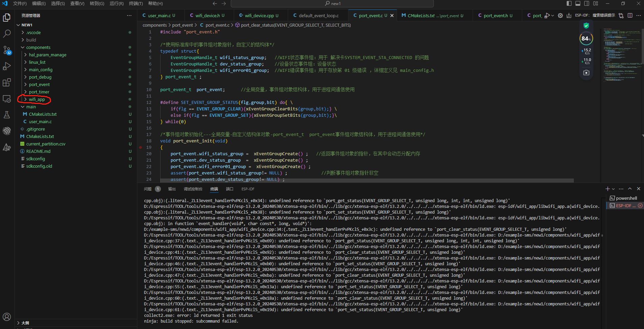Screen dimensions: 644x329
Task: Click the flash download icon in editor toolbar
Action: click(569, 16)
